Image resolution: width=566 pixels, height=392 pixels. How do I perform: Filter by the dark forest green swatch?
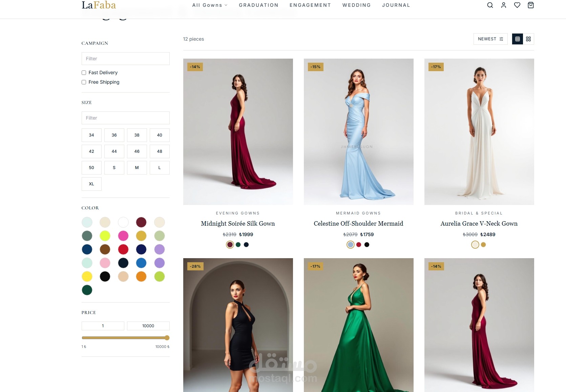(x=87, y=290)
